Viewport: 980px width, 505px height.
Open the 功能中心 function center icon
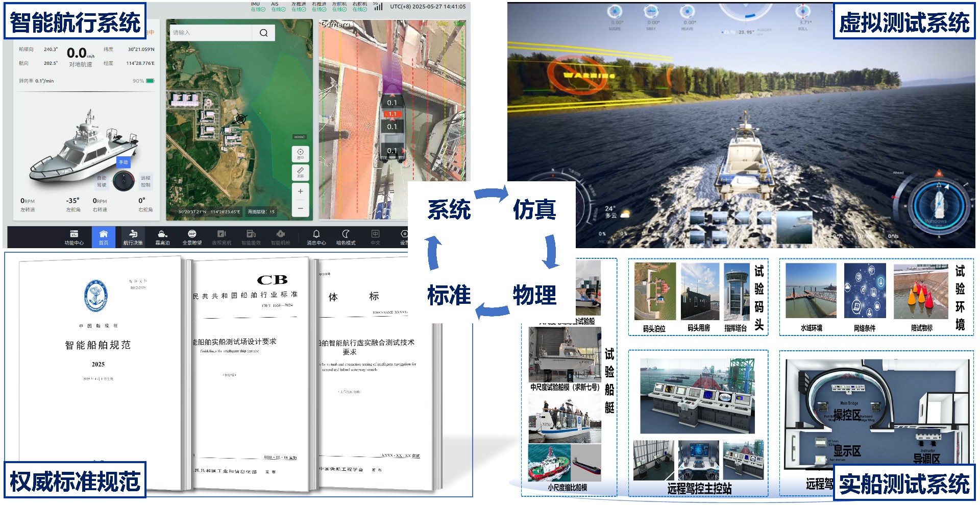(x=74, y=236)
